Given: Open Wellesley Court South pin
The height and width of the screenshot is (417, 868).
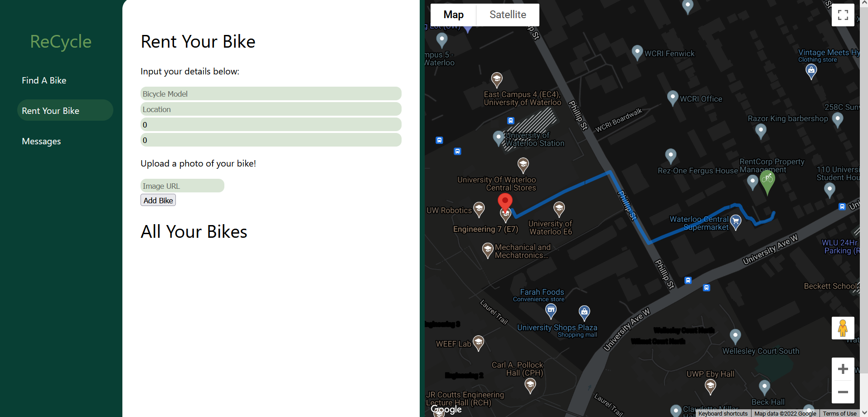Looking at the screenshot, I should click(735, 336).
